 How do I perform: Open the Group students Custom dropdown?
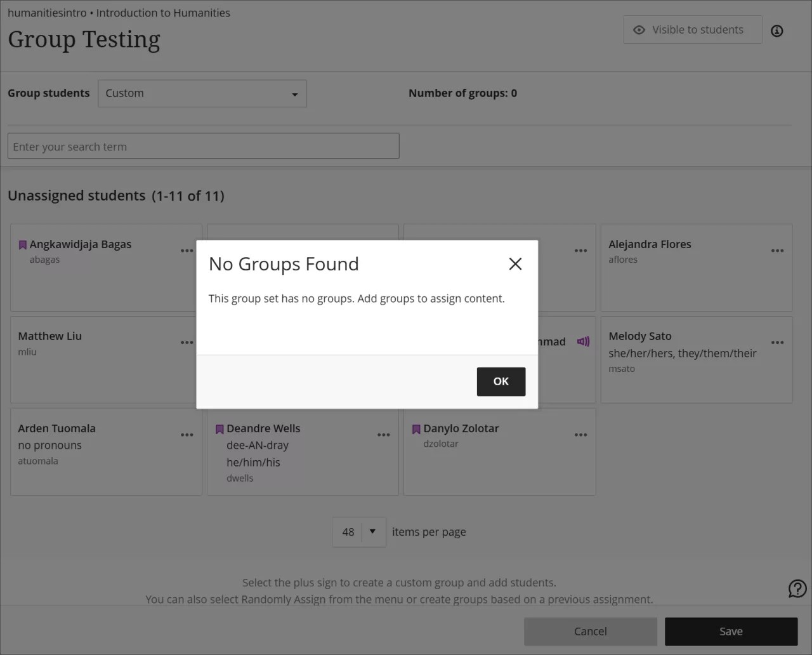(x=202, y=93)
